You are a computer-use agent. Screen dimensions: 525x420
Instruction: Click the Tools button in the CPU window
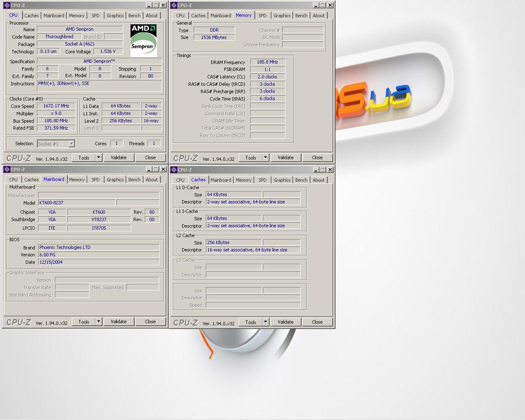coord(84,157)
